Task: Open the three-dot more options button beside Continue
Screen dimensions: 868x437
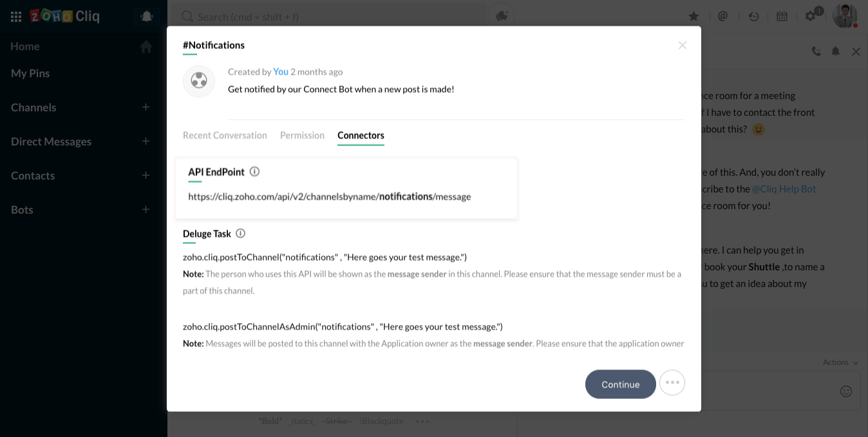Action: [672, 383]
